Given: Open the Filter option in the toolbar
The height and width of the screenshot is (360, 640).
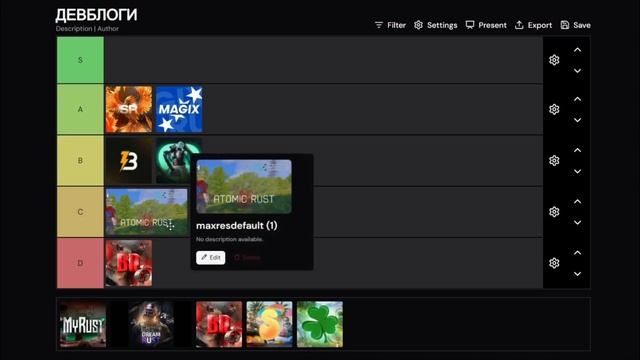Looking at the screenshot, I should click(x=390, y=25).
